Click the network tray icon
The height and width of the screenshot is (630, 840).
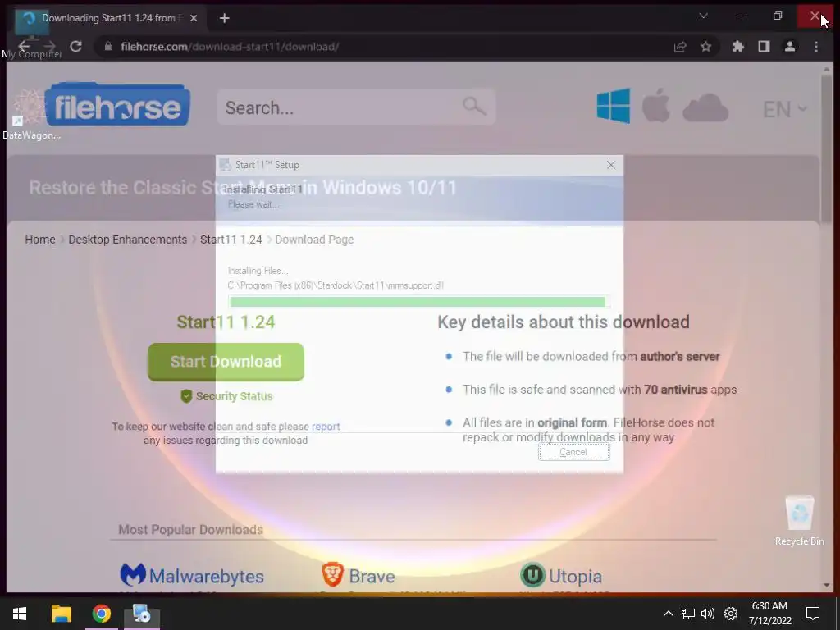pyautogui.click(x=688, y=614)
